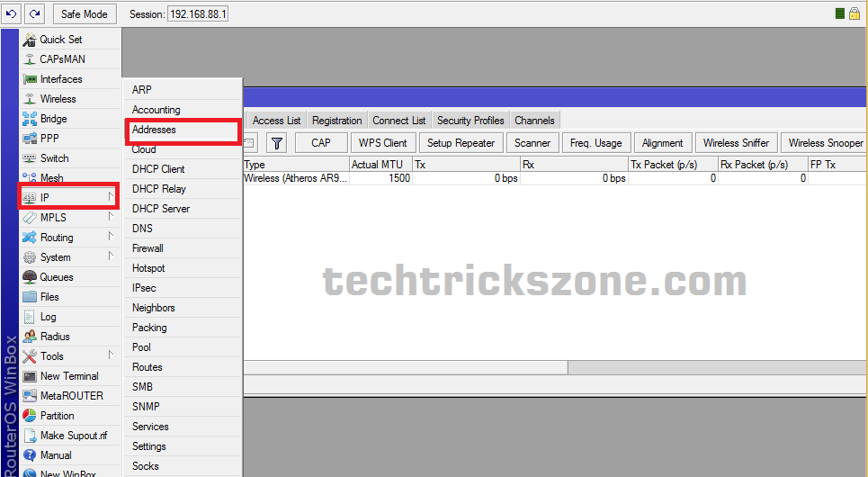Click the undo arrow icon
The height and width of the screenshot is (477, 868).
click(11, 13)
